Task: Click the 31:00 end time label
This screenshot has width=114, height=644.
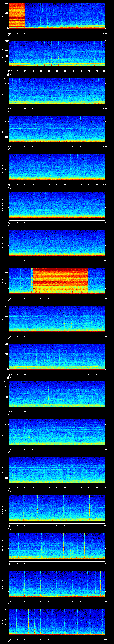Action: 105,639
